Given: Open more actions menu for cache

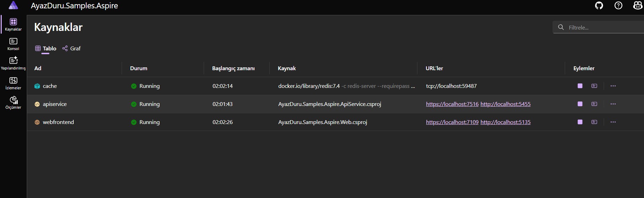Looking at the screenshot, I should click(613, 86).
